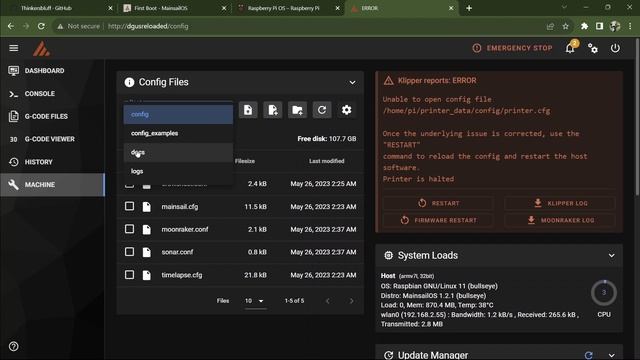The height and width of the screenshot is (360, 640).
Task: Select config in the root dropdown
Action: (178, 114)
